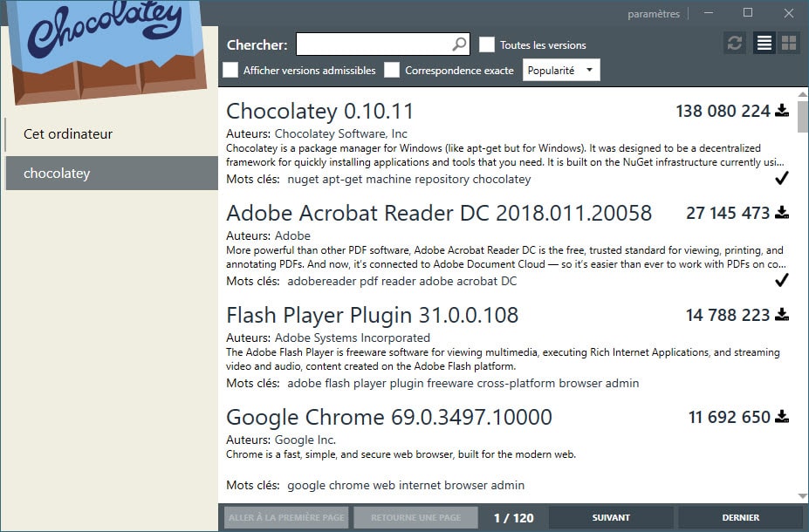This screenshot has width=809, height=532.
Task: Open Adobe Acrobat Reader DC 2018.011.20058 title
Action: [439, 213]
